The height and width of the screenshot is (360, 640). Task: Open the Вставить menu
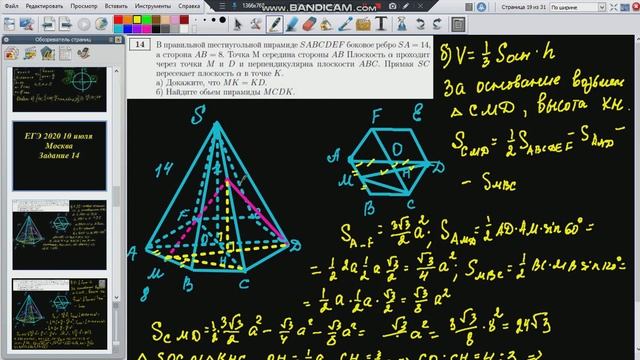coord(116,6)
